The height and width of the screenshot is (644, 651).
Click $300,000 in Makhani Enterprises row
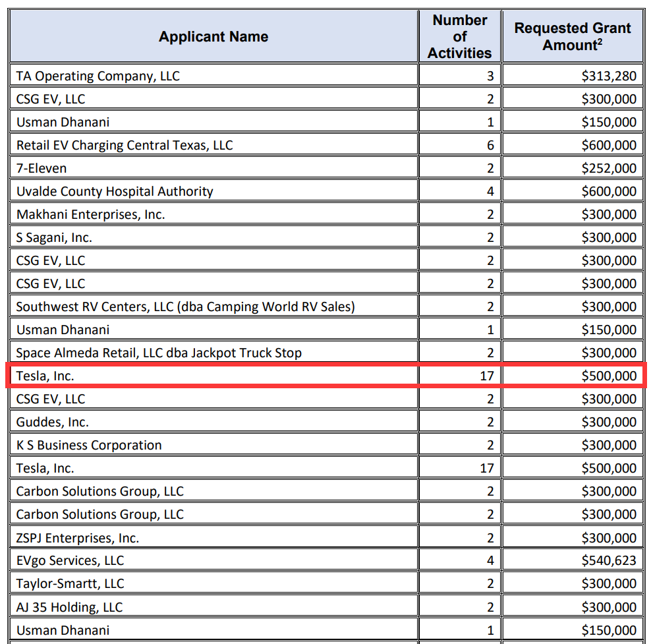coord(573,214)
